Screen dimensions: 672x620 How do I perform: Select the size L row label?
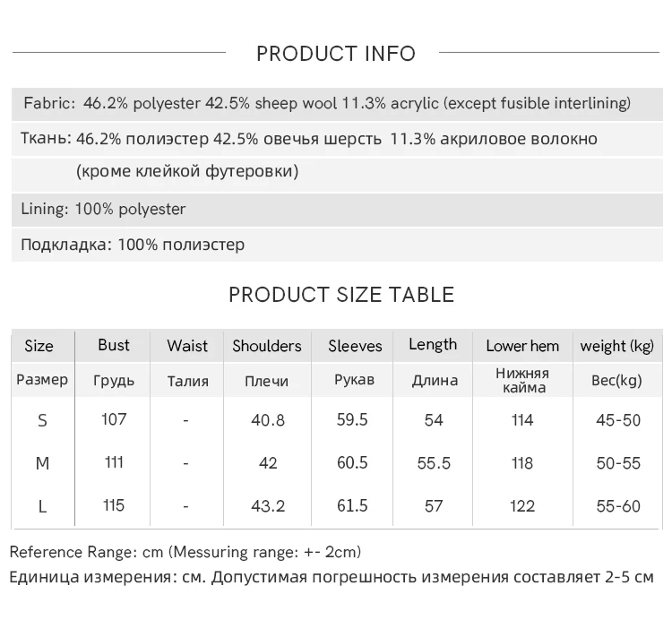coord(42,506)
